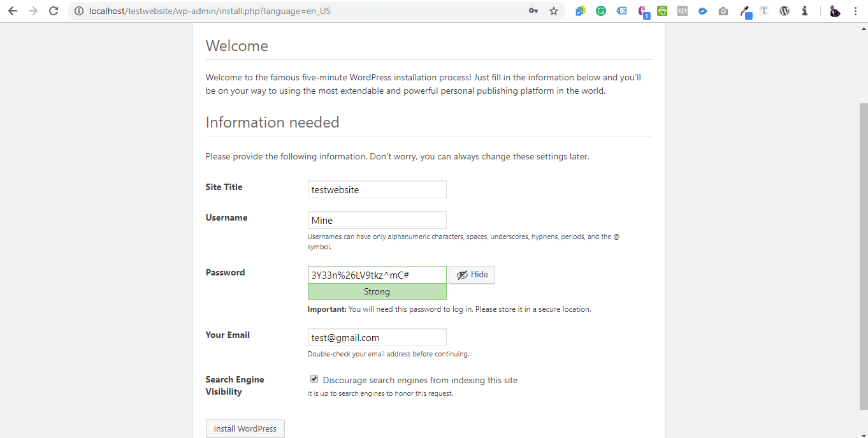Click the address bar URL
This screenshot has height=438, width=868.
210,11
